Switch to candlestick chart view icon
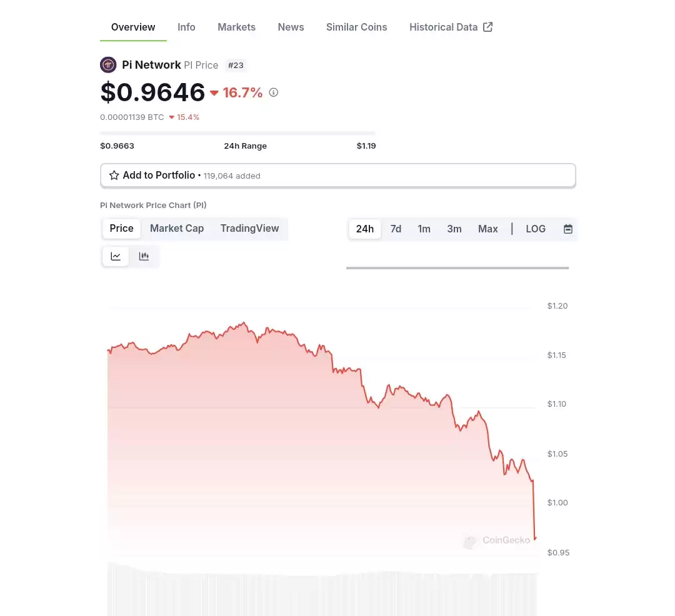The image size is (675, 616). click(144, 256)
